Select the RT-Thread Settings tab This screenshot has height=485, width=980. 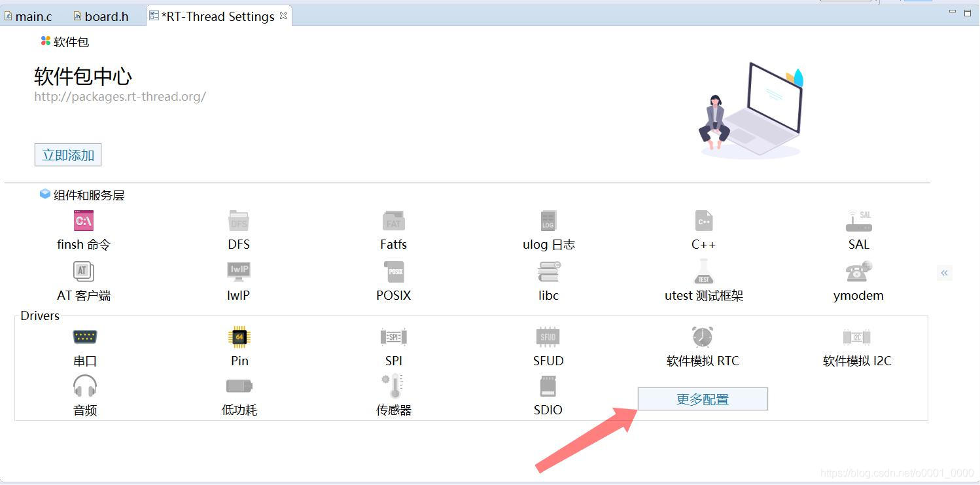(218, 16)
